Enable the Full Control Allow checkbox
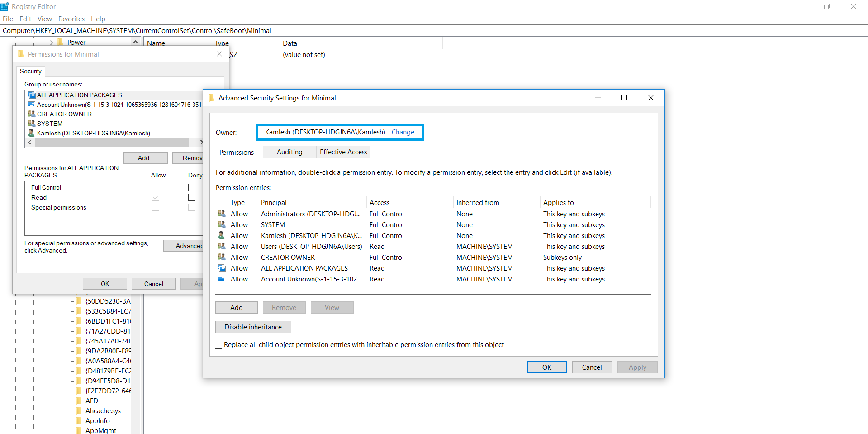This screenshot has height=434, width=868. (156, 187)
